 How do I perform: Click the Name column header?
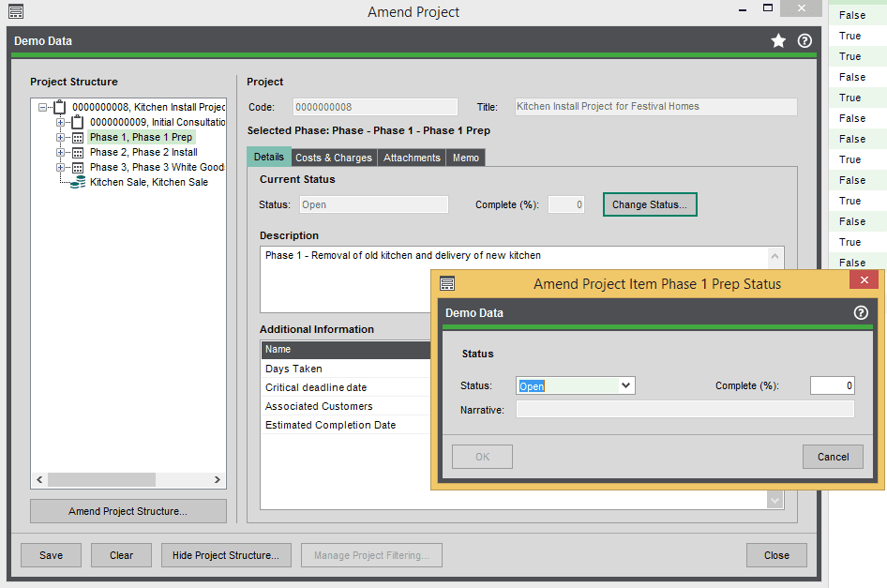click(x=346, y=350)
